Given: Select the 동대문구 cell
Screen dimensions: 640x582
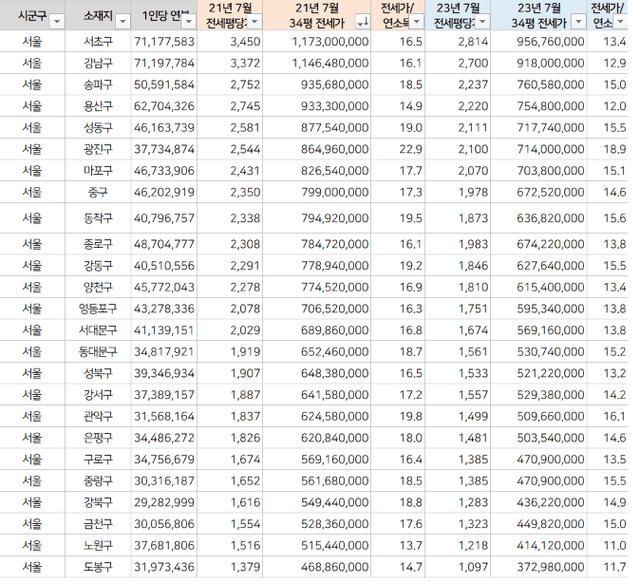Looking at the screenshot, I should click(x=98, y=352).
